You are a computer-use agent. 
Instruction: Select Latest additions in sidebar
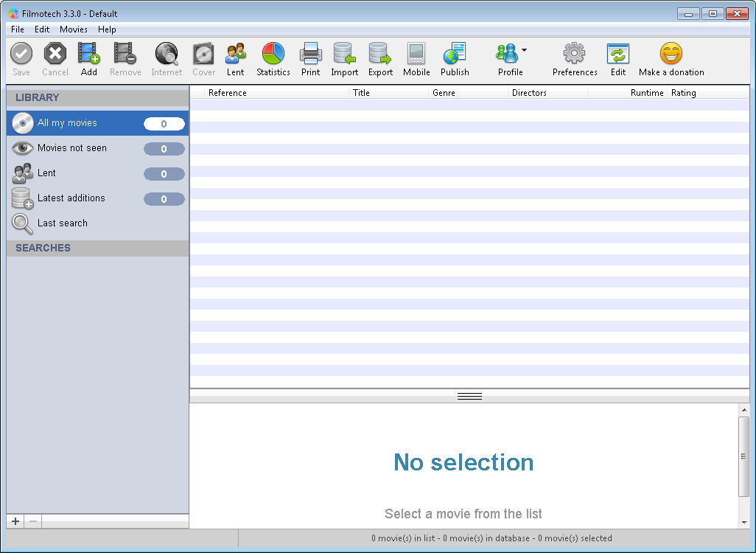[71, 198]
